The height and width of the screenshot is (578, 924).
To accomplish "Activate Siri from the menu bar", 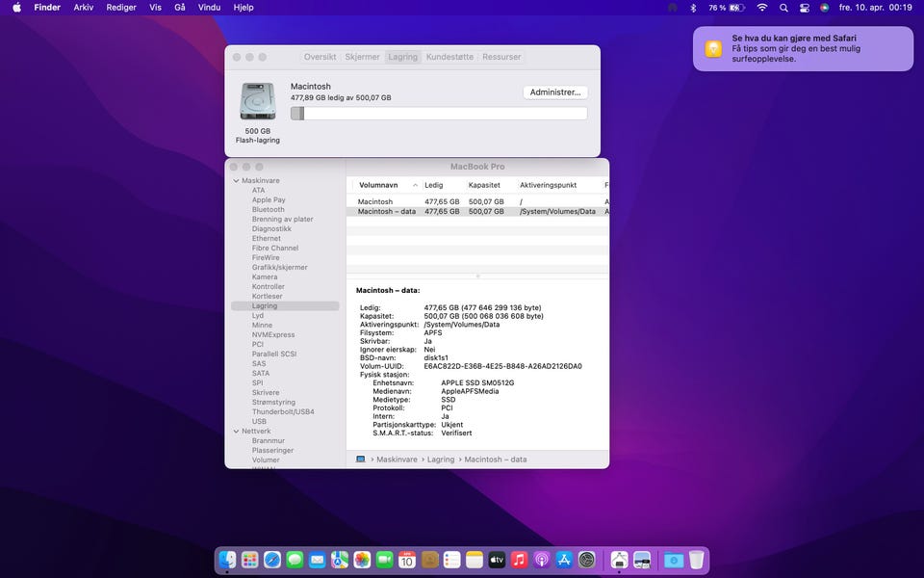I will point(825,8).
